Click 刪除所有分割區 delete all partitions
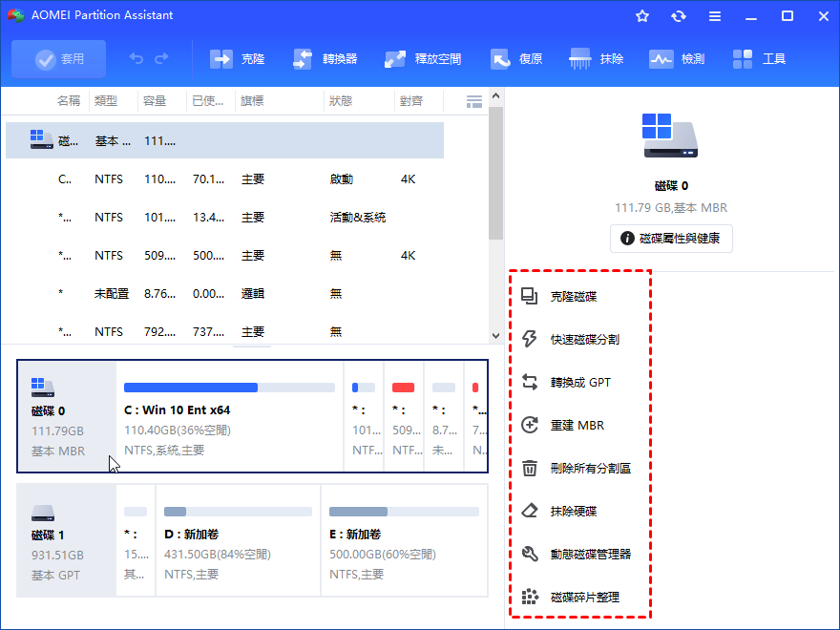The height and width of the screenshot is (630, 840). [x=591, y=469]
